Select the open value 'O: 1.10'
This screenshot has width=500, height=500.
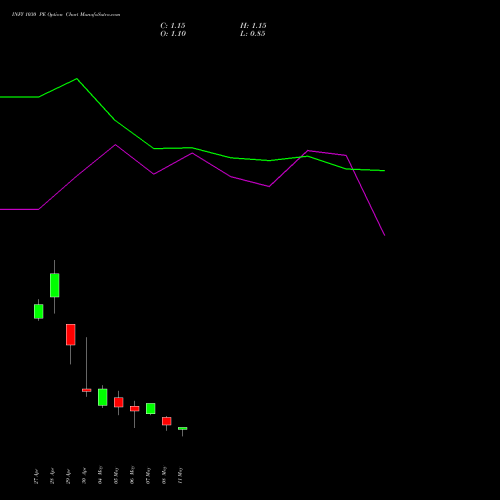[173, 34]
